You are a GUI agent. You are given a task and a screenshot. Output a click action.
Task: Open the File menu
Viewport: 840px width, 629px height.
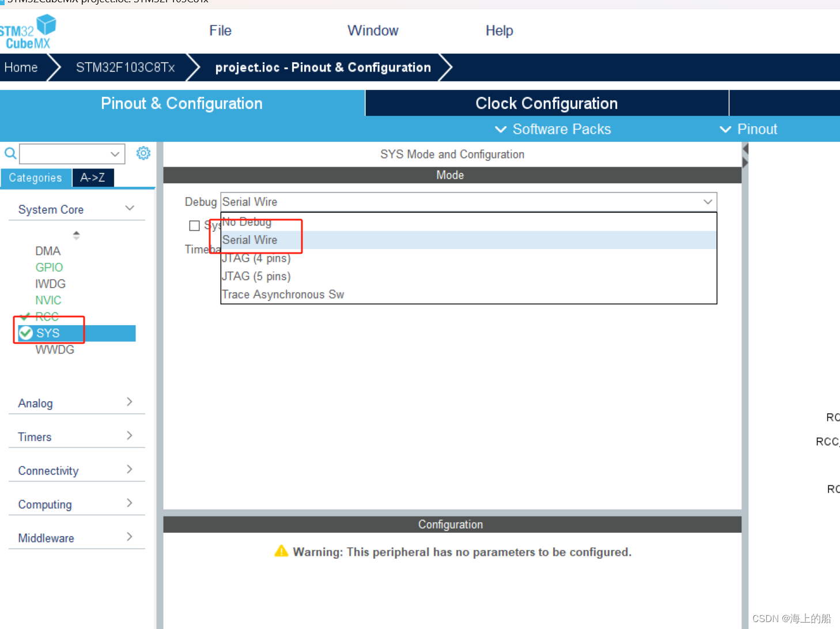coord(220,31)
